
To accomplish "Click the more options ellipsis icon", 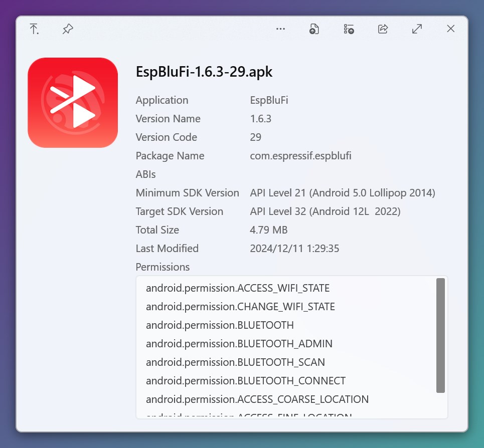I will point(281,29).
